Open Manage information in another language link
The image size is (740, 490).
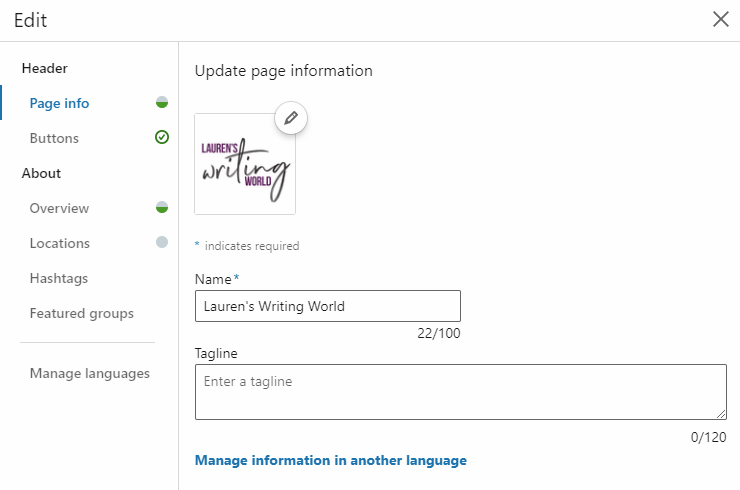[x=331, y=460]
